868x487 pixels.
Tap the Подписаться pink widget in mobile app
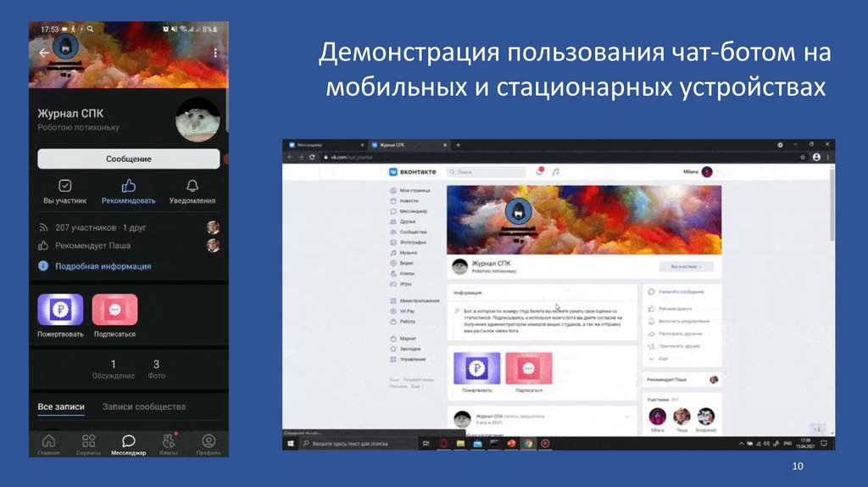(x=114, y=309)
